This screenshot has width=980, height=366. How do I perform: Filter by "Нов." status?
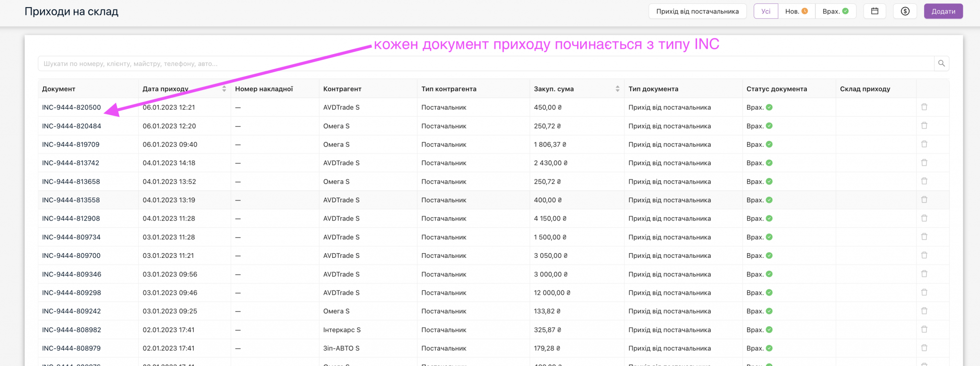click(x=796, y=11)
